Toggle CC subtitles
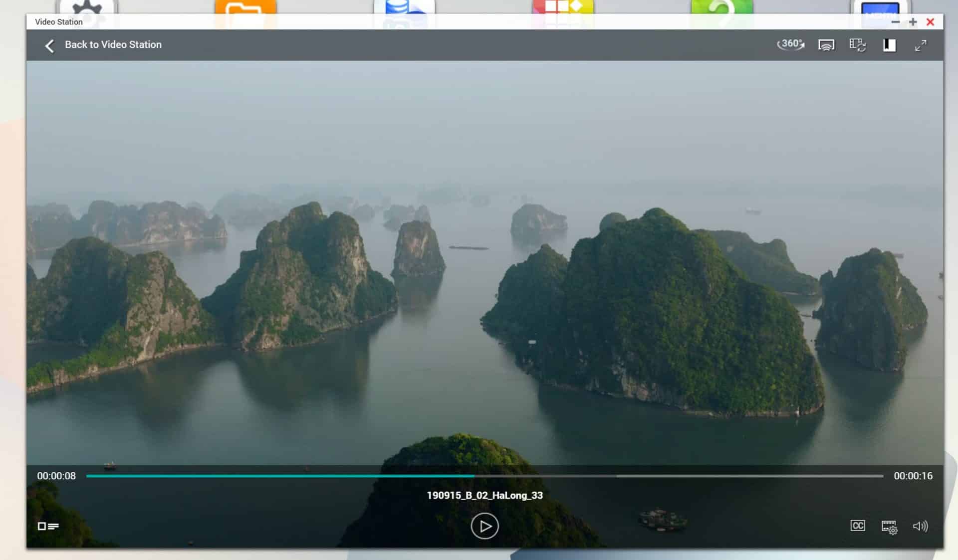 click(x=858, y=526)
